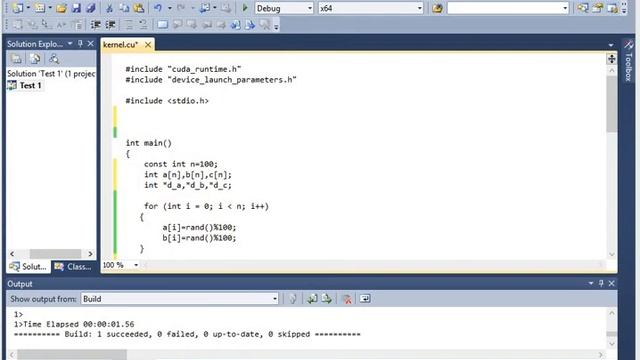Save kernel.cu with the Save icon

(x=76, y=8)
